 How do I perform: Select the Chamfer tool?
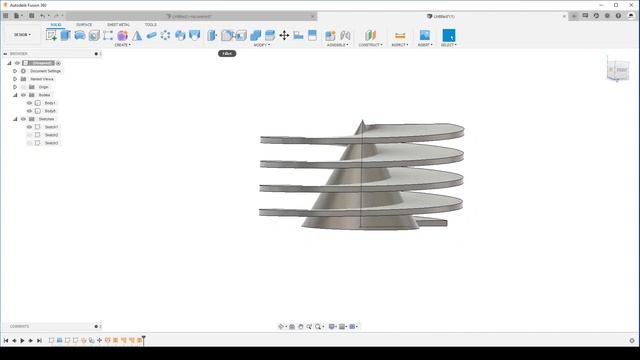241,36
